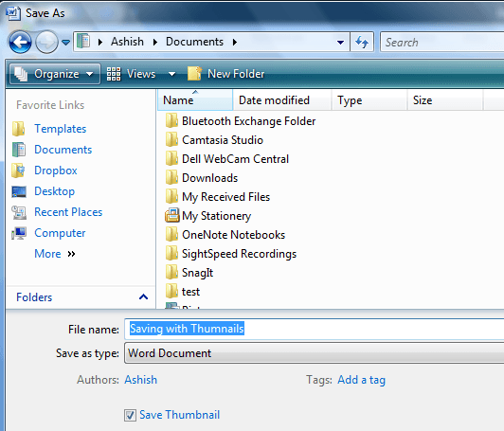Sort by the Name column header
Image resolution: width=504 pixels, height=431 pixels.
click(195, 100)
